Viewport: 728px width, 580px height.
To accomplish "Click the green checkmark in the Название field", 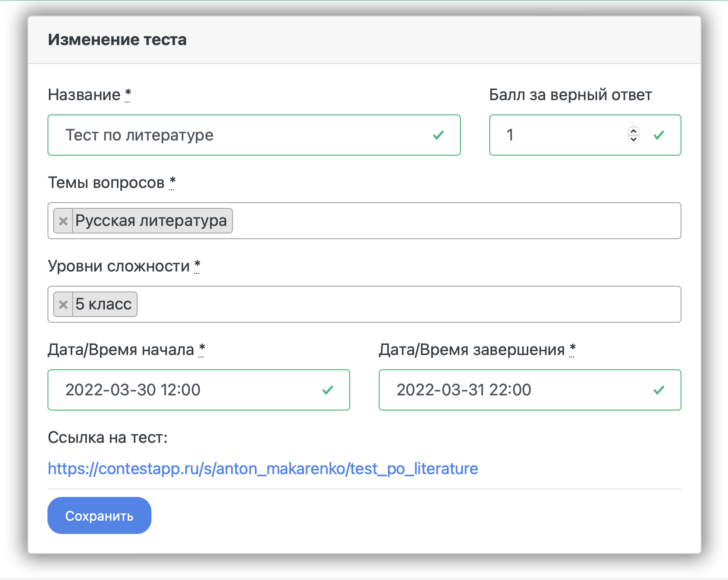I will click(x=438, y=135).
